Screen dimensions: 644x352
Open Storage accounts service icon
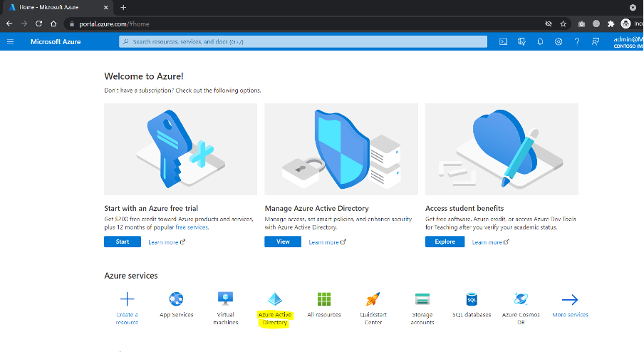coord(422,299)
